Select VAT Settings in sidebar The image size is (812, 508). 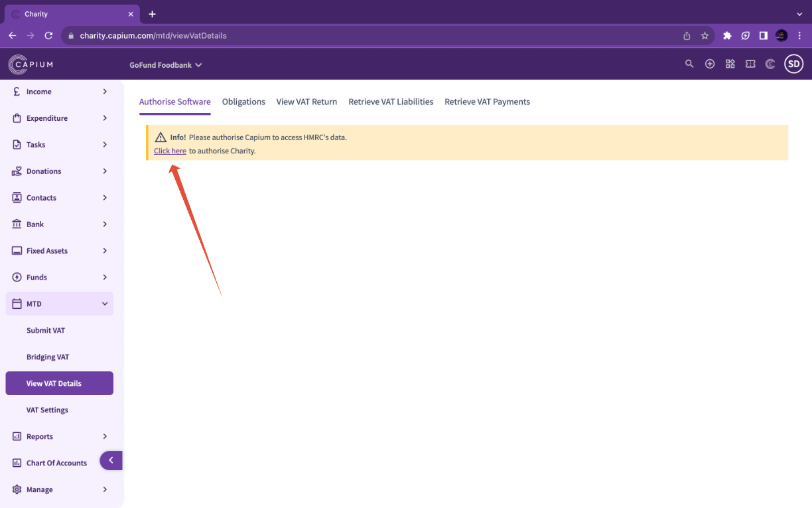[47, 410]
